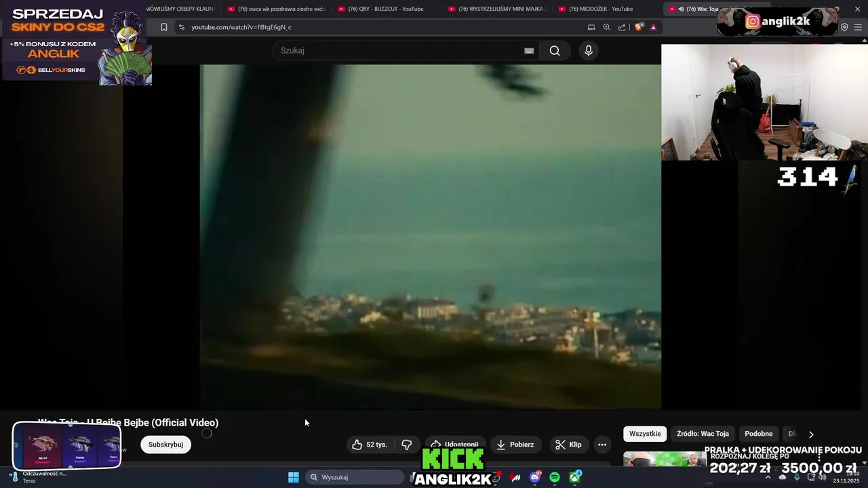The image size is (868, 488).
Task: Click the Subskrybuj button
Action: (x=165, y=445)
